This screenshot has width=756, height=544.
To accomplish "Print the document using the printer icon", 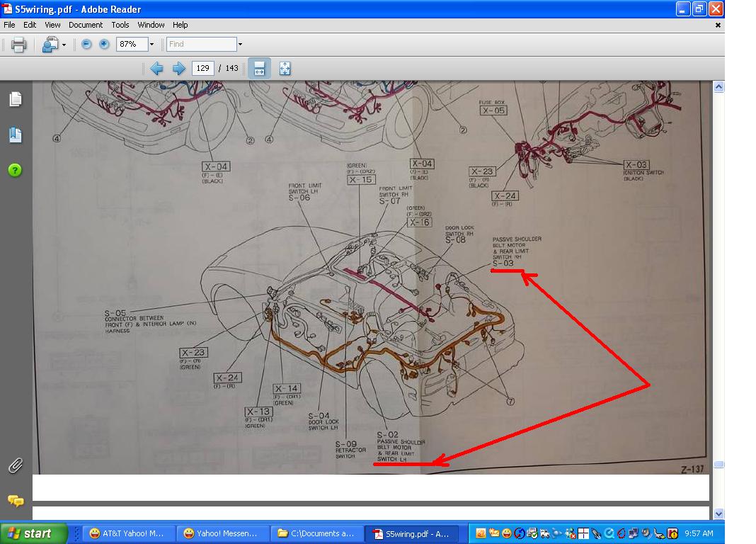I will pyautogui.click(x=19, y=45).
